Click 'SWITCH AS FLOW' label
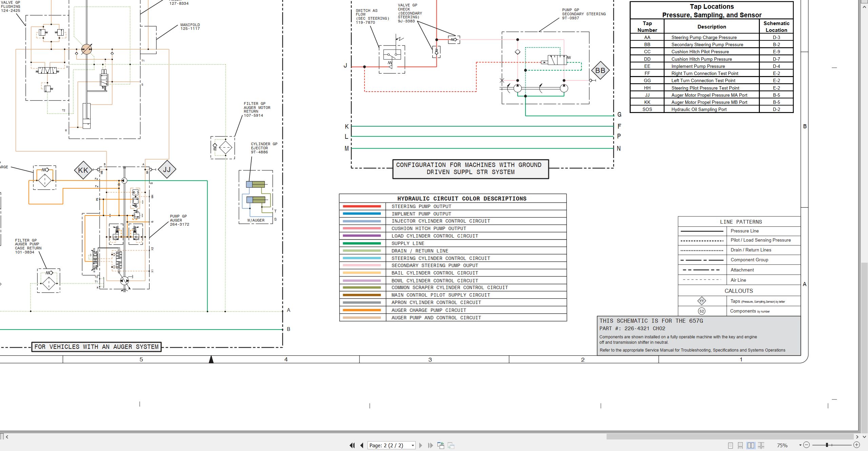 coord(372,17)
